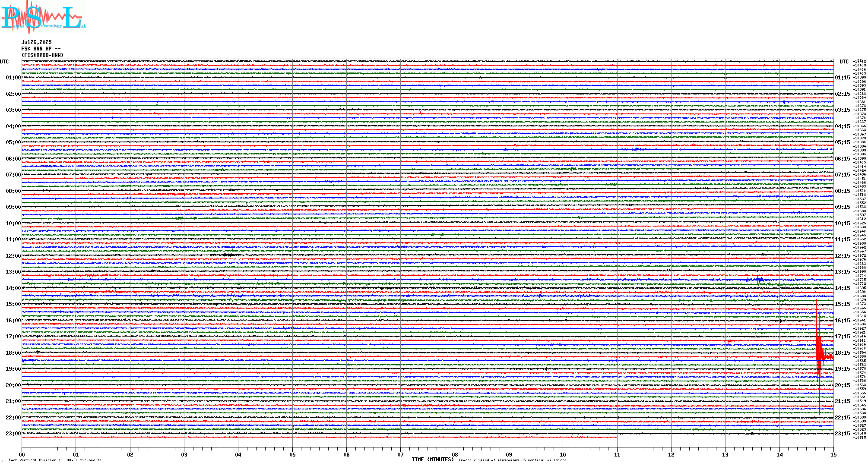Click the TIME (MINUTES) axis title
The image size is (868, 466).
(433, 460)
